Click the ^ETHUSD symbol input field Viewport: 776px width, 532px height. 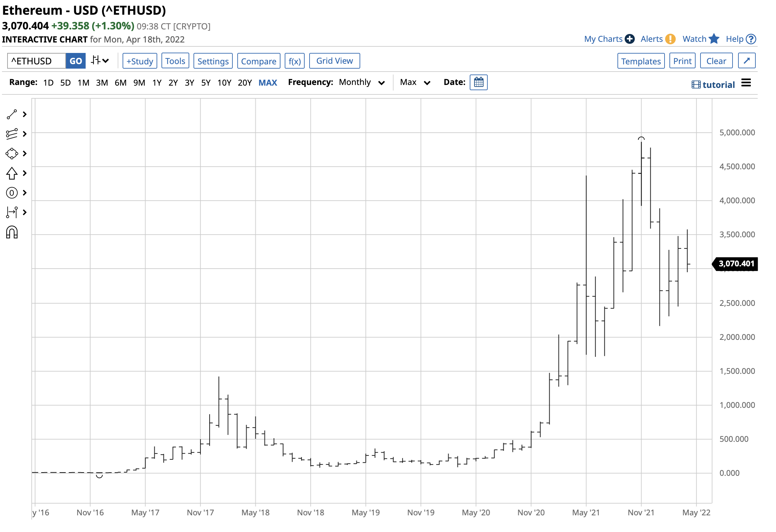(36, 61)
